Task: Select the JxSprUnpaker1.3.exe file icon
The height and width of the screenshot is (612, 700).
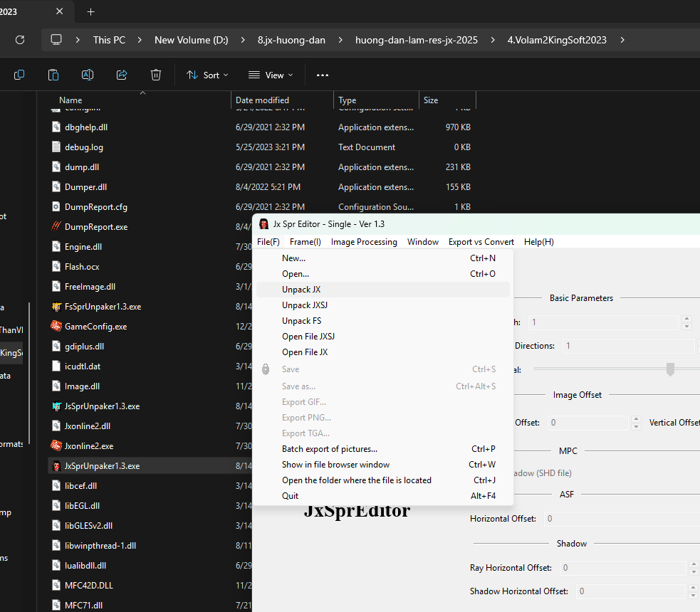Action: [57, 466]
